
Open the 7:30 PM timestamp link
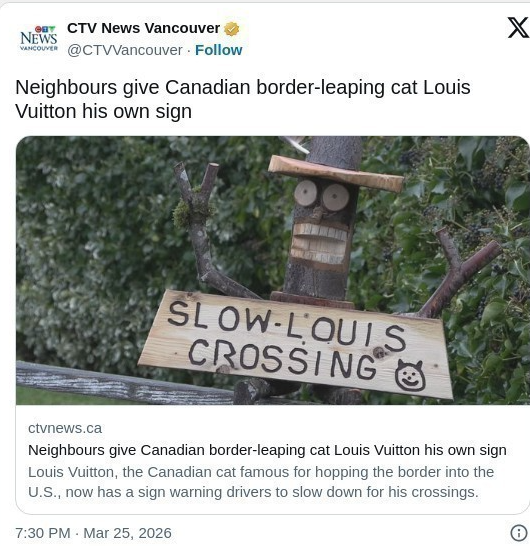pos(43,533)
